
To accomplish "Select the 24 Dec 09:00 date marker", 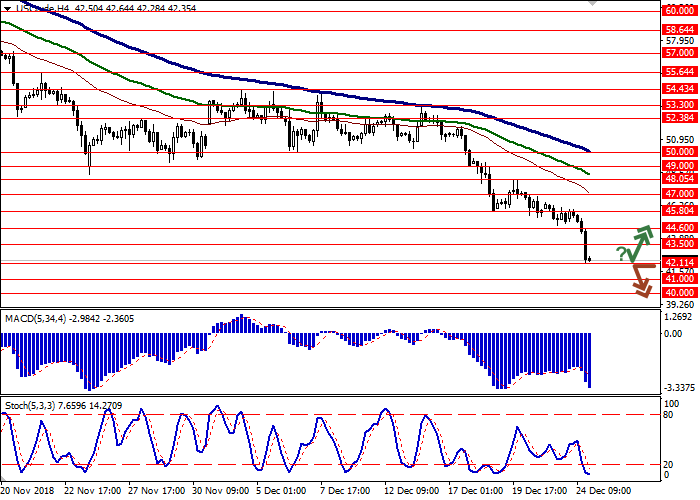I will click(604, 491).
